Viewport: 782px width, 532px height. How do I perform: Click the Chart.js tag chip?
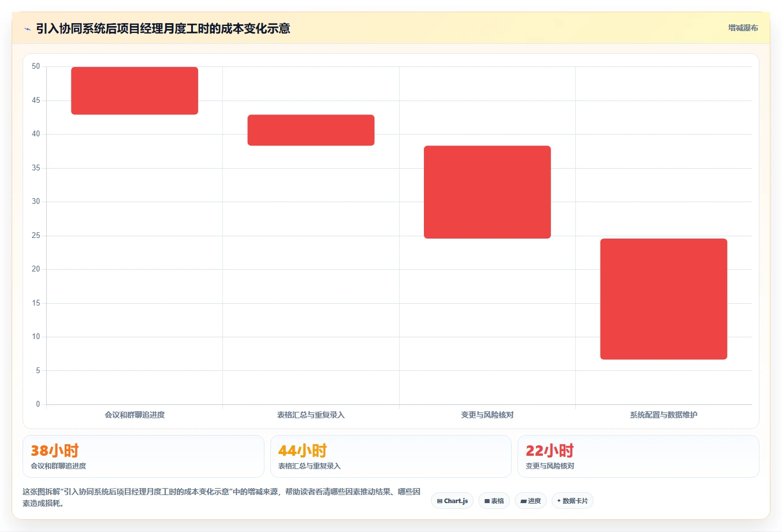click(x=452, y=501)
